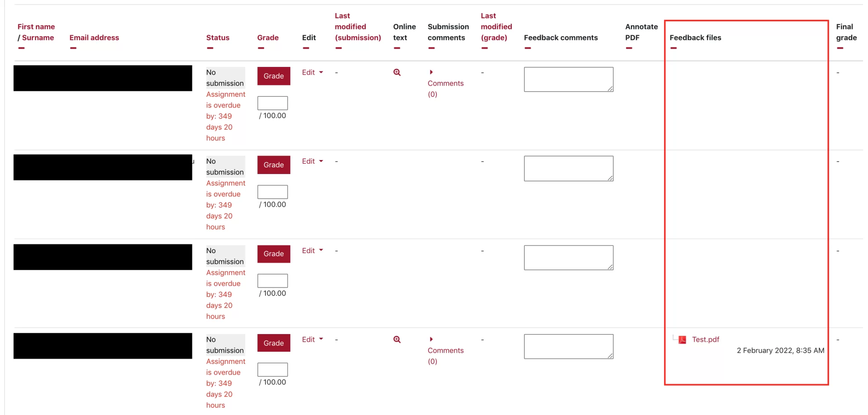Expand Comments (0) in the first row

tap(446, 83)
